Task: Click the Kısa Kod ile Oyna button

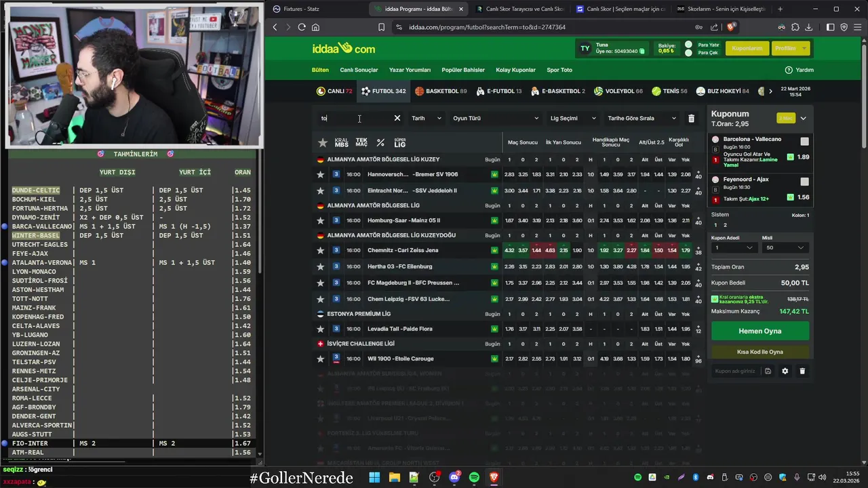Action: (x=759, y=352)
